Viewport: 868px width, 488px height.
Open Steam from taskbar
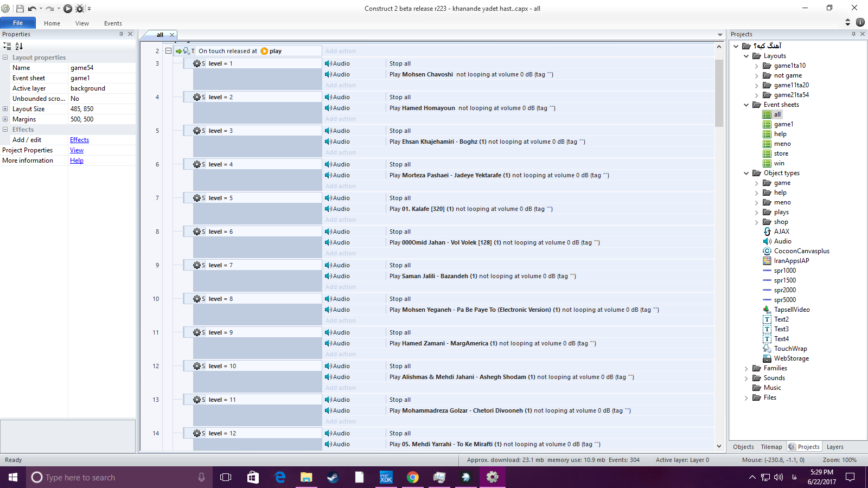point(333,477)
